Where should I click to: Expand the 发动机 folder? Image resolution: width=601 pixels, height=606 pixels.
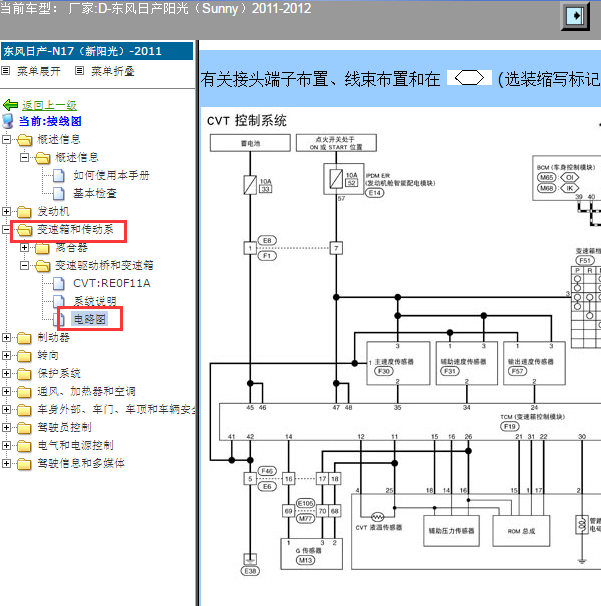point(6,211)
